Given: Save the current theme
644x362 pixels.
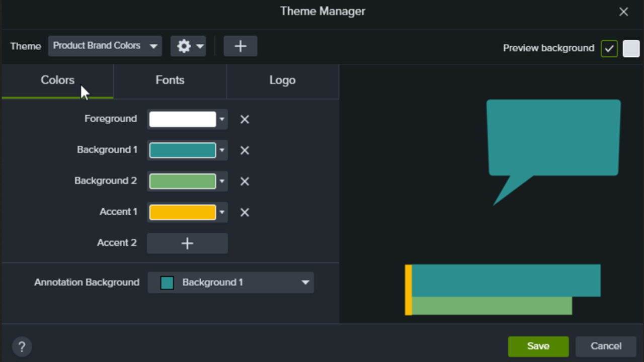Looking at the screenshot, I should (538, 346).
